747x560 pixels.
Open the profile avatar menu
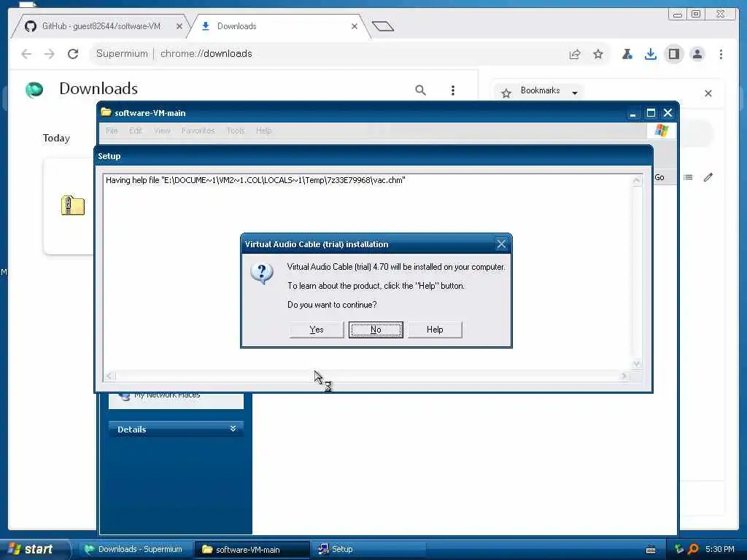tap(697, 54)
